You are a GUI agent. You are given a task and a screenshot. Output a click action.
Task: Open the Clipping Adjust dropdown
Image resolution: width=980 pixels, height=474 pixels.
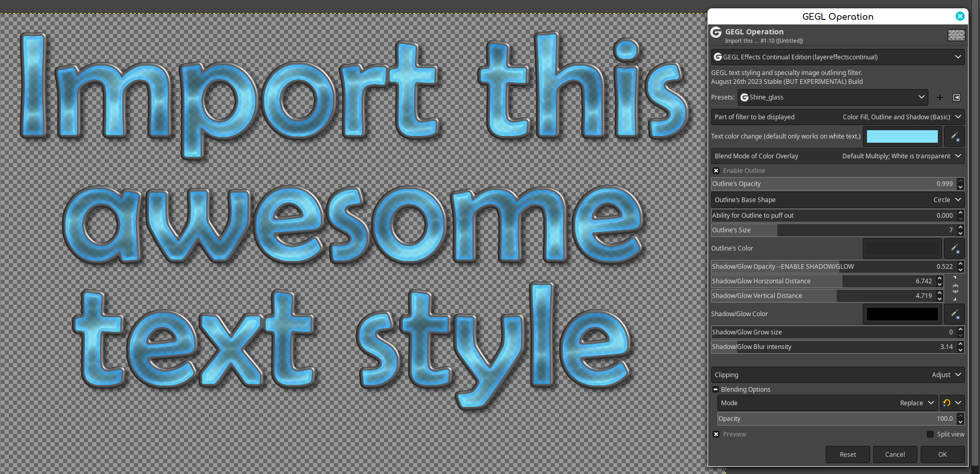838,375
